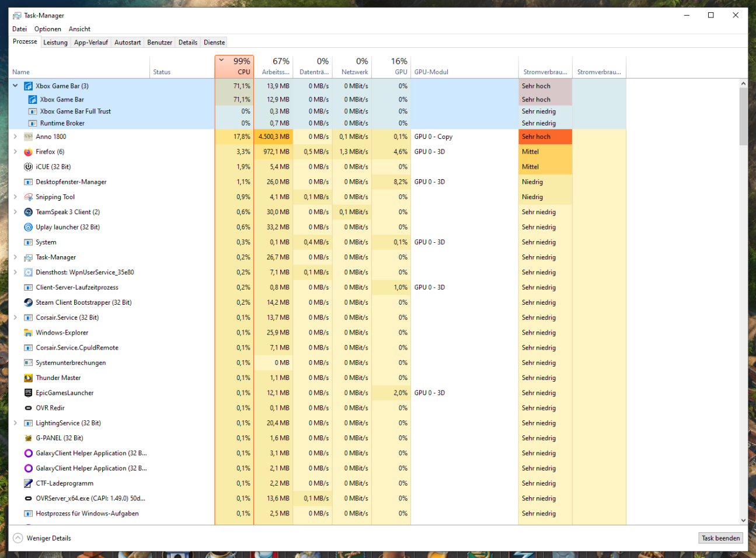This screenshot has width=756, height=558.
Task: Click the Steam Client Bootstrapper icon
Action: [x=28, y=303]
